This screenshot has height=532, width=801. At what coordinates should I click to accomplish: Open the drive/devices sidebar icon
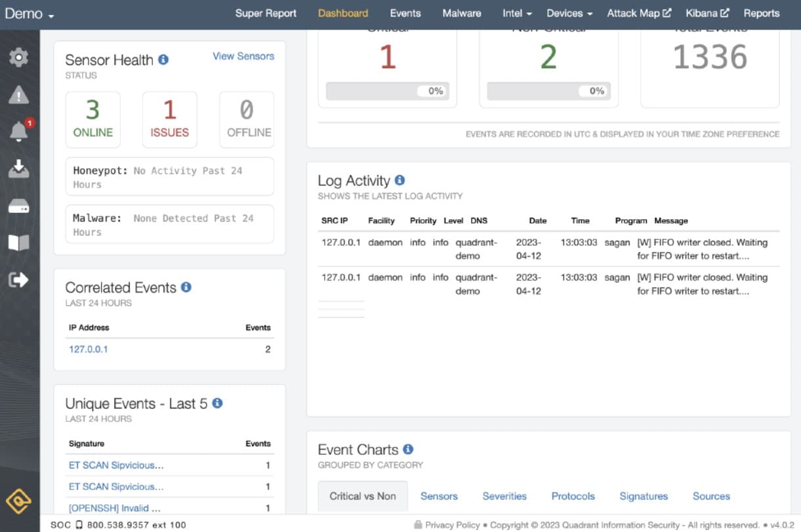(x=18, y=208)
